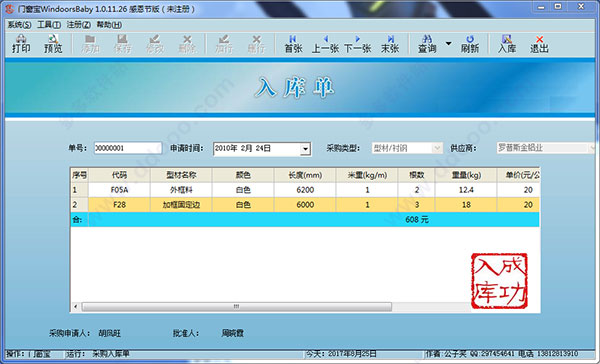The height and width of the screenshot is (364, 600).
Task: Exit with the 退出 icon
Action: pos(539,44)
